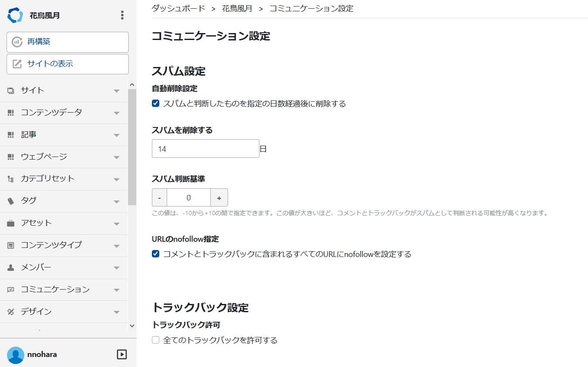Click the コミュニケーション chat icon
Image resolution: width=588 pixels, height=367 pixels.
[11, 290]
